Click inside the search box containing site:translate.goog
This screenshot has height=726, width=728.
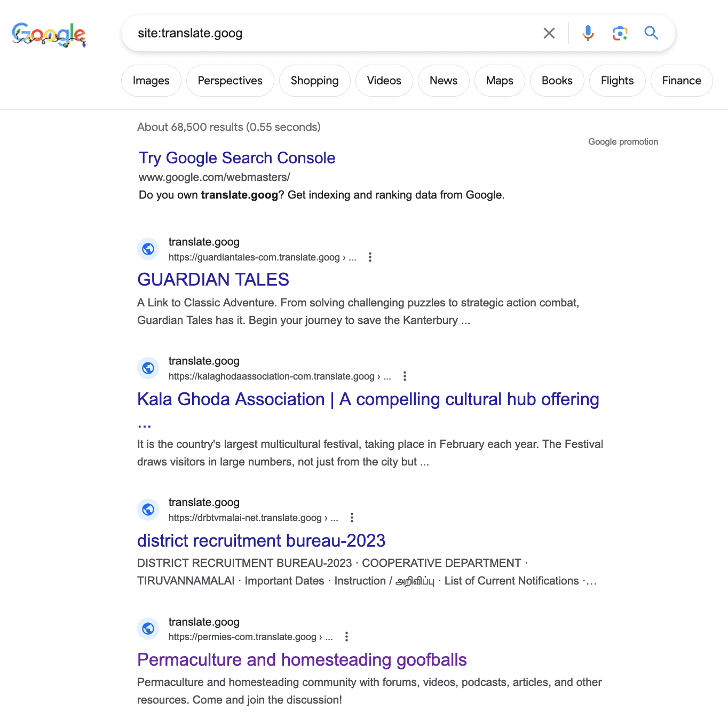pyautogui.click(x=331, y=33)
